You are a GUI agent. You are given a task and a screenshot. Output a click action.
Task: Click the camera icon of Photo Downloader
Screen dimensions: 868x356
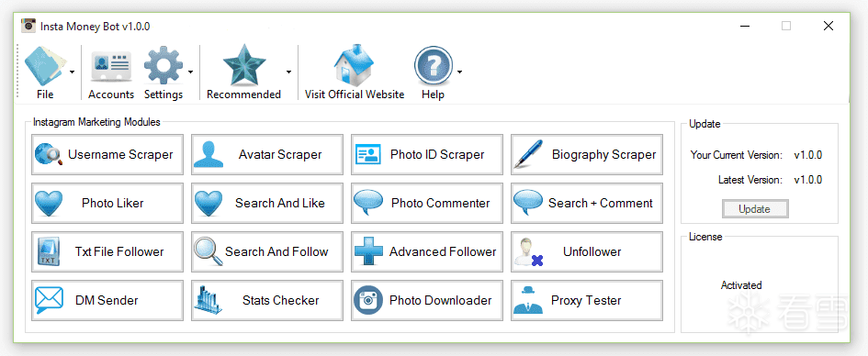click(368, 300)
